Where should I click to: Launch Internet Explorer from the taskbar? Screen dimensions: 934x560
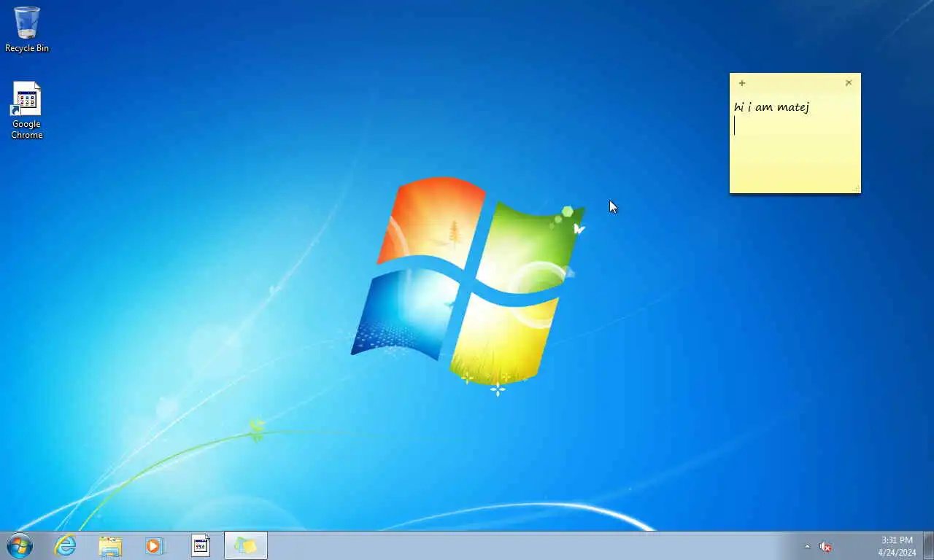(x=66, y=545)
